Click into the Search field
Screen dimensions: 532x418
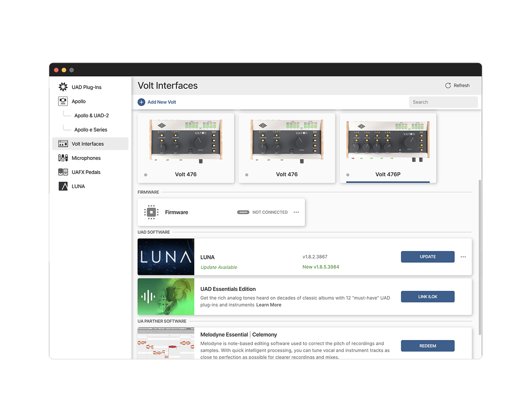pyautogui.click(x=443, y=102)
